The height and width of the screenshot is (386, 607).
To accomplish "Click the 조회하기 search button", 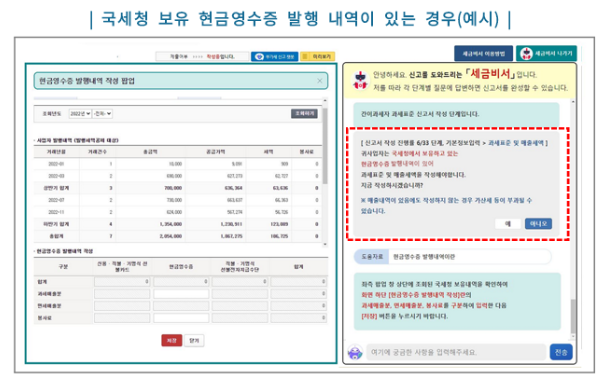I will coord(304,113).
